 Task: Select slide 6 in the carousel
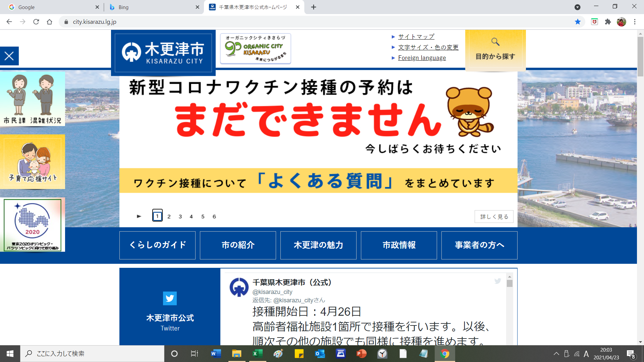tap(214, 217)
